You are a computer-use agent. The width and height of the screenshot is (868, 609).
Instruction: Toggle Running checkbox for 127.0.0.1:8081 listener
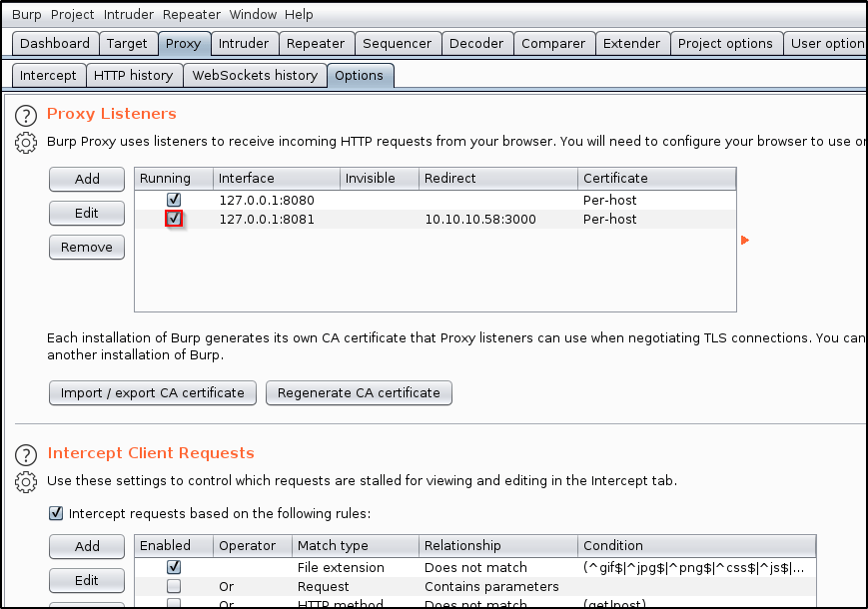click(174, 219)
